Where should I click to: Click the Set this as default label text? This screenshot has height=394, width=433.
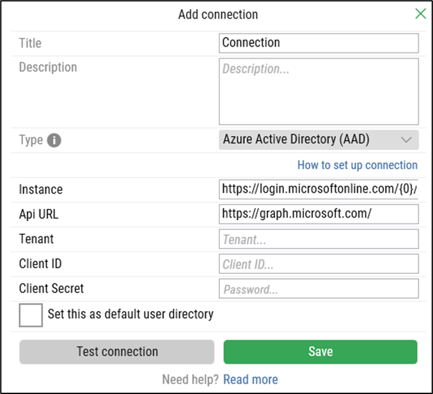[x=130, y=314]
